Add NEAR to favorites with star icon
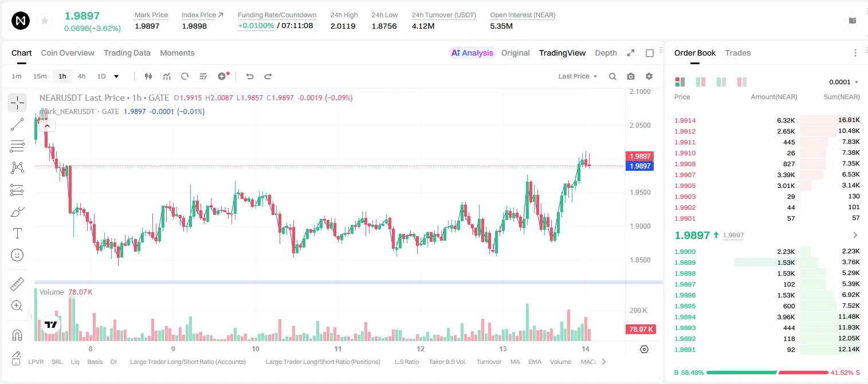Viewport: 868px width, 384px height. click(x=44, y=21)
